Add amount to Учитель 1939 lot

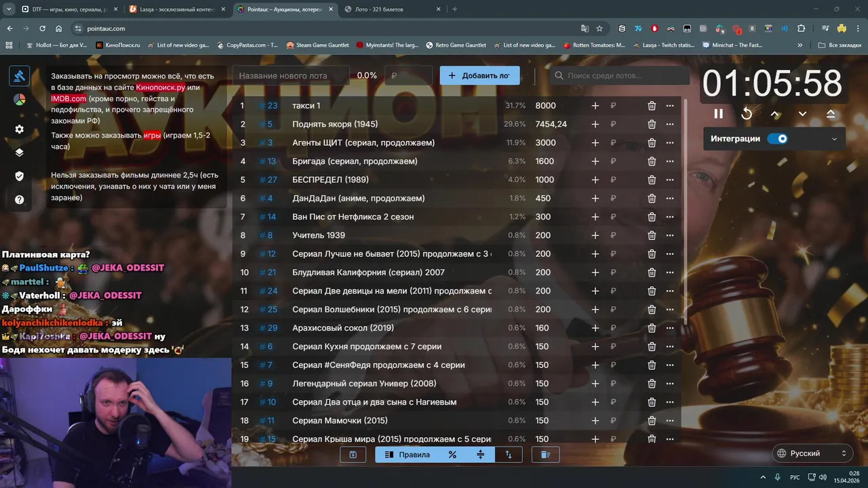pyautogui.click(x=595, y=235)
